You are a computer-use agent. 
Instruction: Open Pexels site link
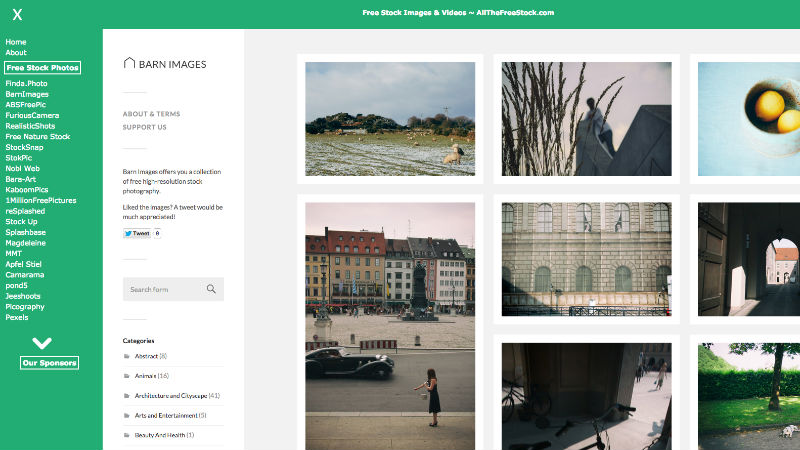17,317
